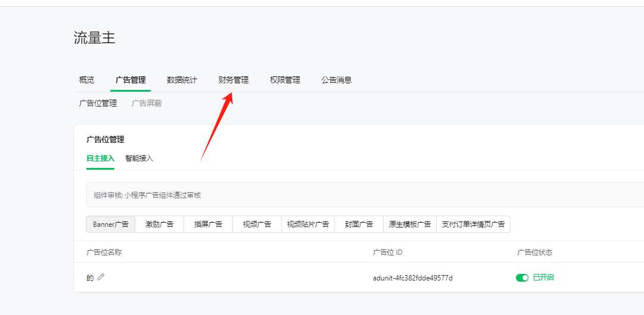The image size is (644, 315).
Task: Open the 数据统计 tab
Action: [x=182, y=80]
